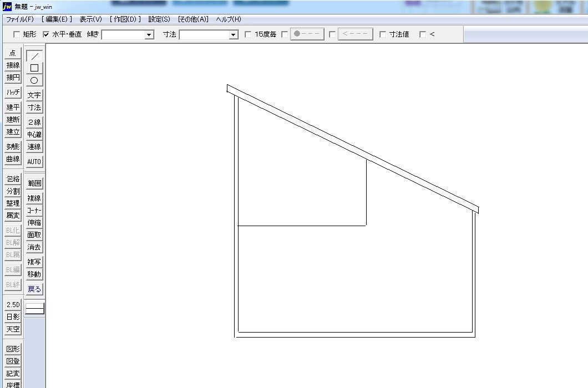
Task: Select the rectangle (□) drawing tool
Action: (x=34, y=68)
